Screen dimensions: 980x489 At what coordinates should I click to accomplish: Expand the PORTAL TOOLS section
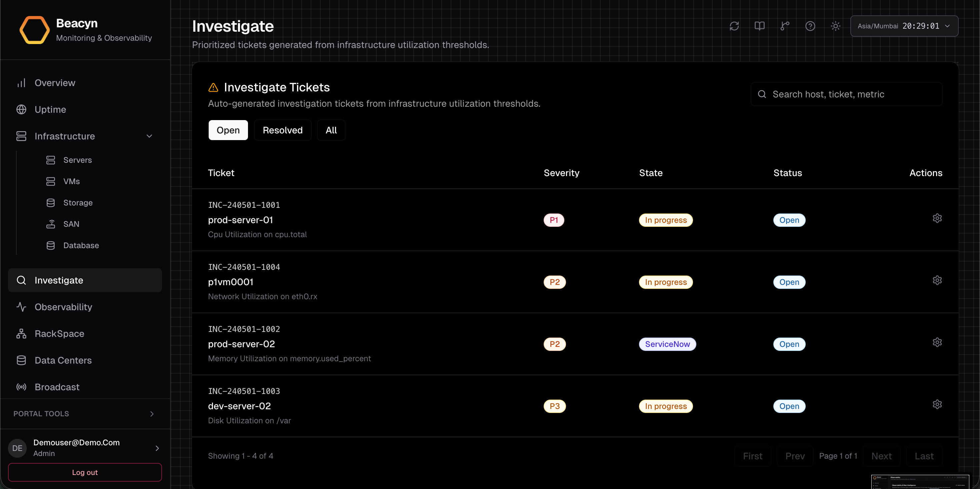85,414
